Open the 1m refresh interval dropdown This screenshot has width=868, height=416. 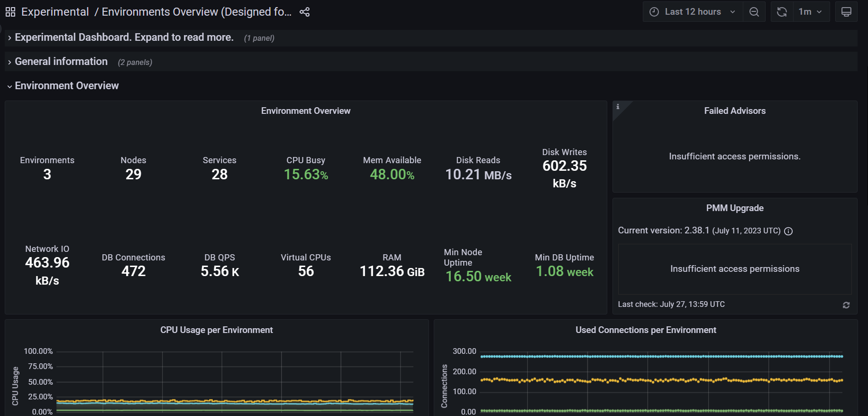pyautogui.click(x=810, y=12)
